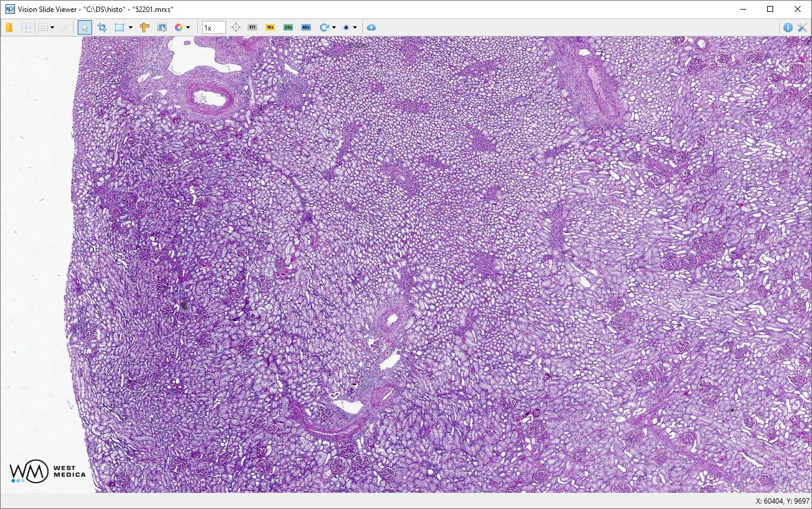The width and height of the screenshot is (812, 509).
Task: Expand the eye visibility dropdown
Action: (x=355, y=27)
